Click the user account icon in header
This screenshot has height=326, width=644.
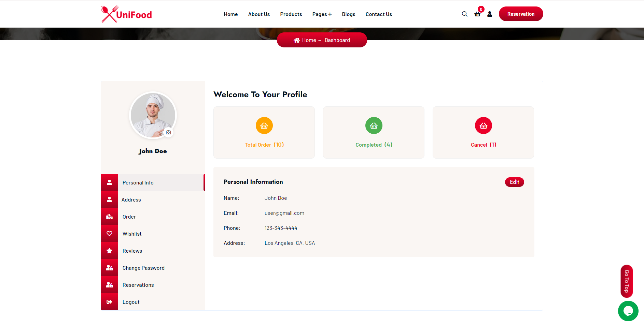pos(490,14)
